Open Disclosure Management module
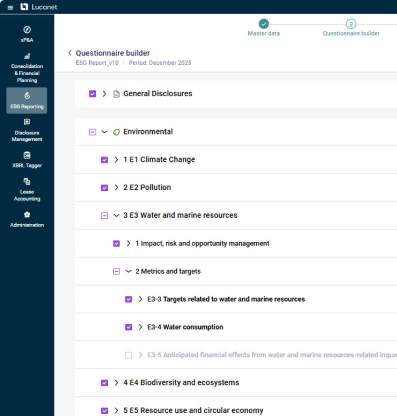This screenshot has width=397, height=416. coord(27,130)
